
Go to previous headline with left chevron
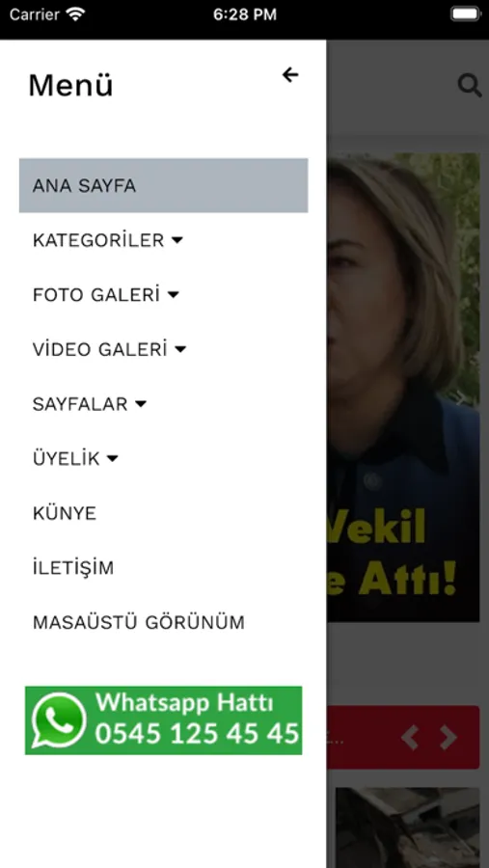(409, 737)
